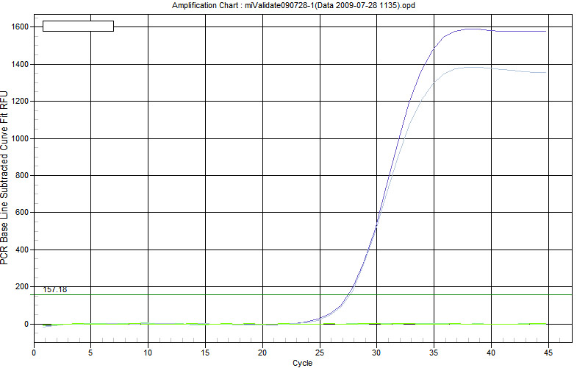Click the y-axis tick label 1000

[x=20, y=138]
